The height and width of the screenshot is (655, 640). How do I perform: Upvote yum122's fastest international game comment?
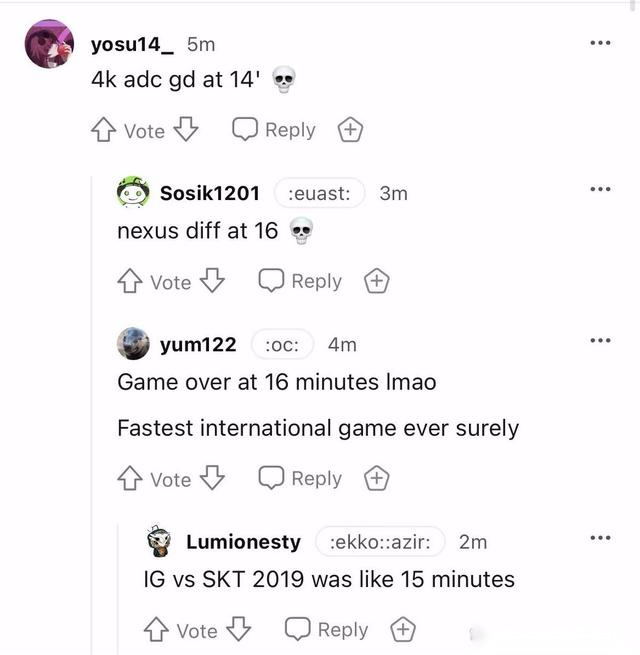coord(129,479)
